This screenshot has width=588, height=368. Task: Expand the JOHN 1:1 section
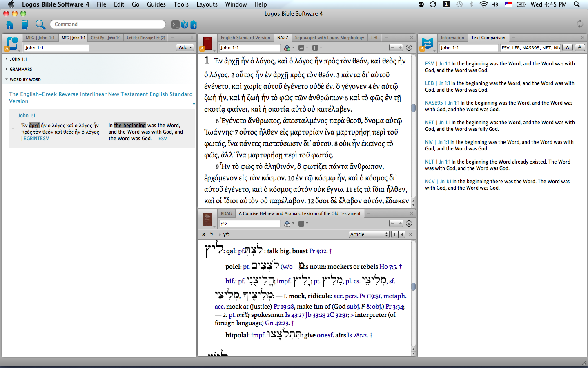pos(7,59)
